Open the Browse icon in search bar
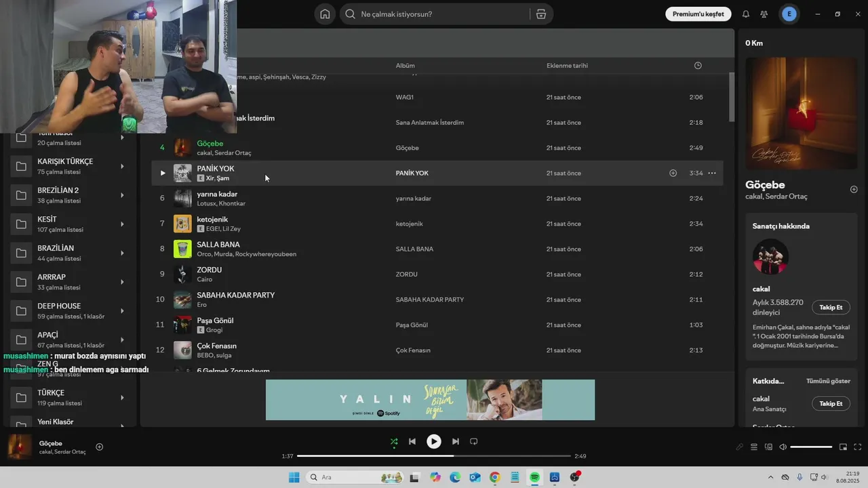868x488 pixels. pos(540,14)
